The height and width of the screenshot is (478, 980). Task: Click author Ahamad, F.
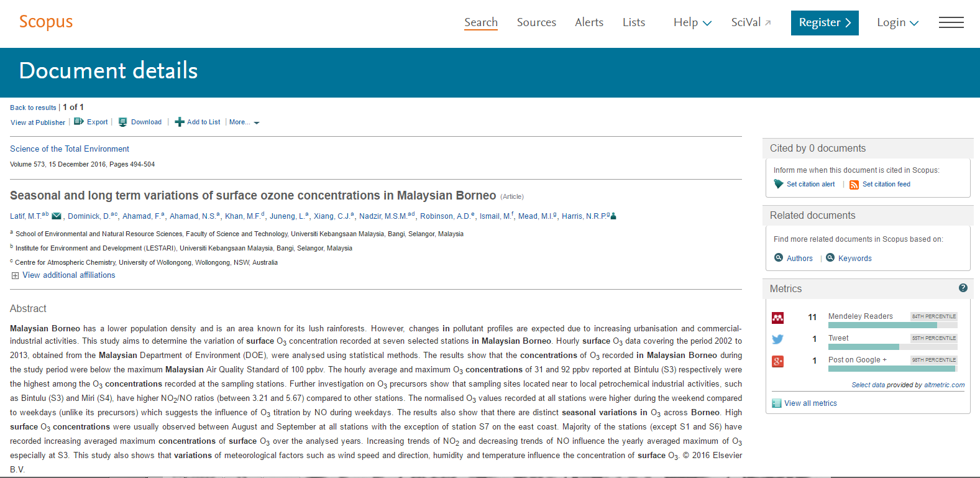pos(140,216)
